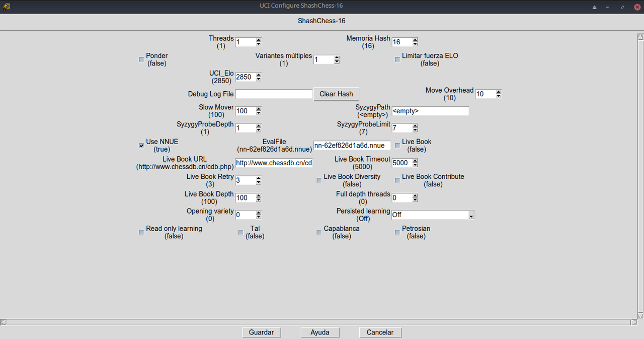Click the vertical scrollbar up arrow

640,37
